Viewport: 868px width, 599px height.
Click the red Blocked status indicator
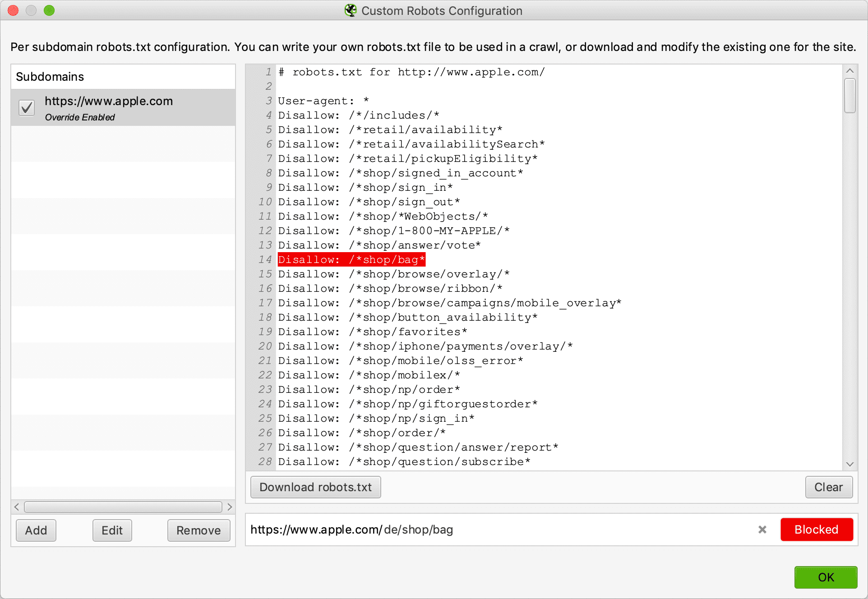pyautogui.click(x=817, y=530)
